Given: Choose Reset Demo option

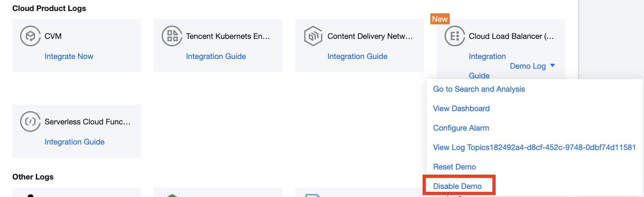Looking at the screenshot, I should pos(455,167).
